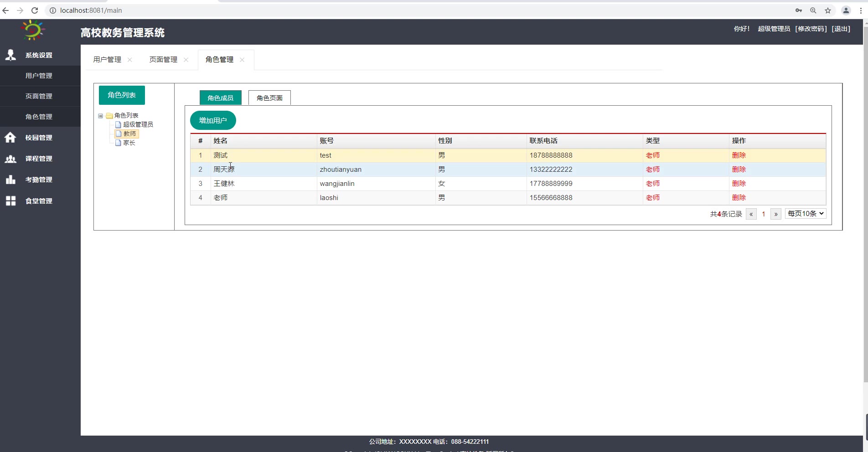Click the 校园管理 house icon
868x452 pixels.
[x=10, y=137]
